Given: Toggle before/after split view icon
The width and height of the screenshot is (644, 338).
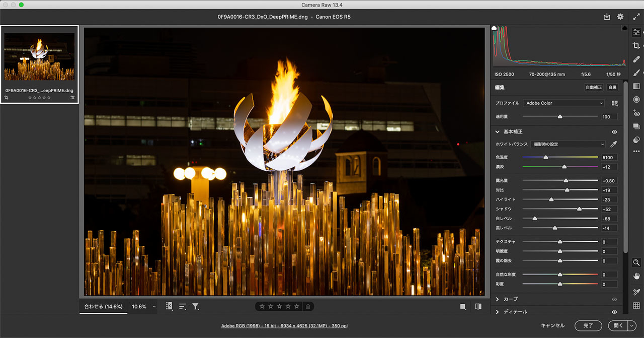Looking at the screenshot, I should click(478, 306).
